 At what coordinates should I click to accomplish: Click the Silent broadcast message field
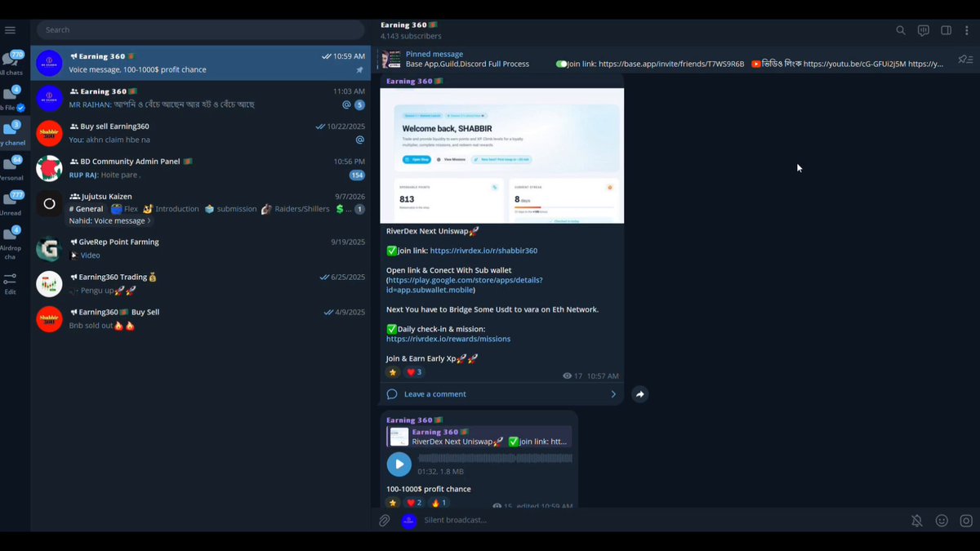coord(660,520)
